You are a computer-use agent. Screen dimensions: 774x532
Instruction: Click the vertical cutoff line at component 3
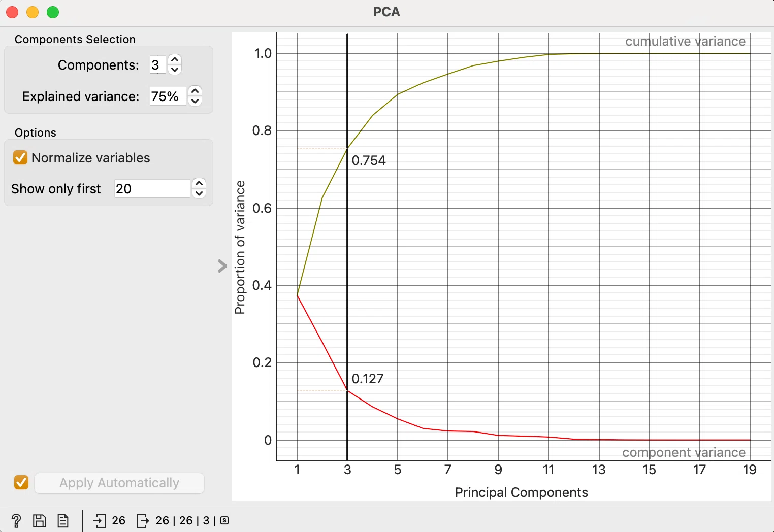coord(347,247)
